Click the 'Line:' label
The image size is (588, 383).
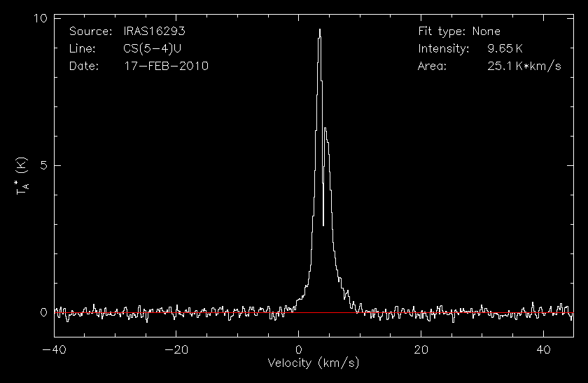82,48
